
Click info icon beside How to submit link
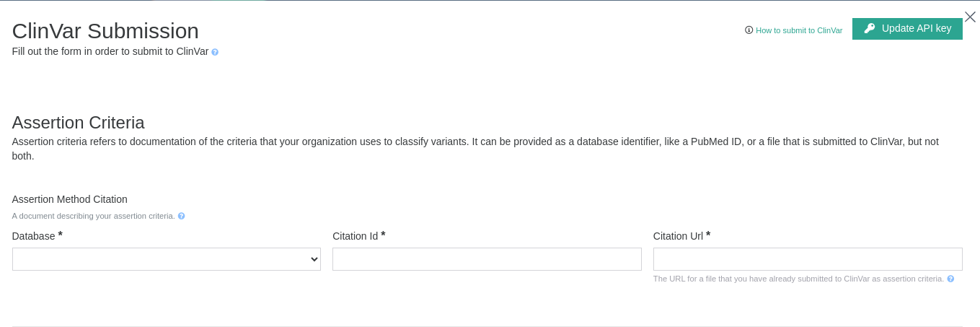coord(749,30)
